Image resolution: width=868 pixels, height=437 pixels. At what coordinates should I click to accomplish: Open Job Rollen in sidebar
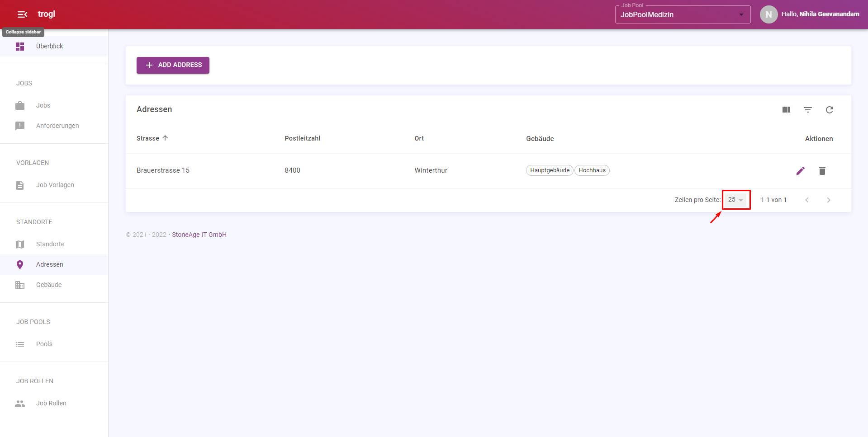54,403
